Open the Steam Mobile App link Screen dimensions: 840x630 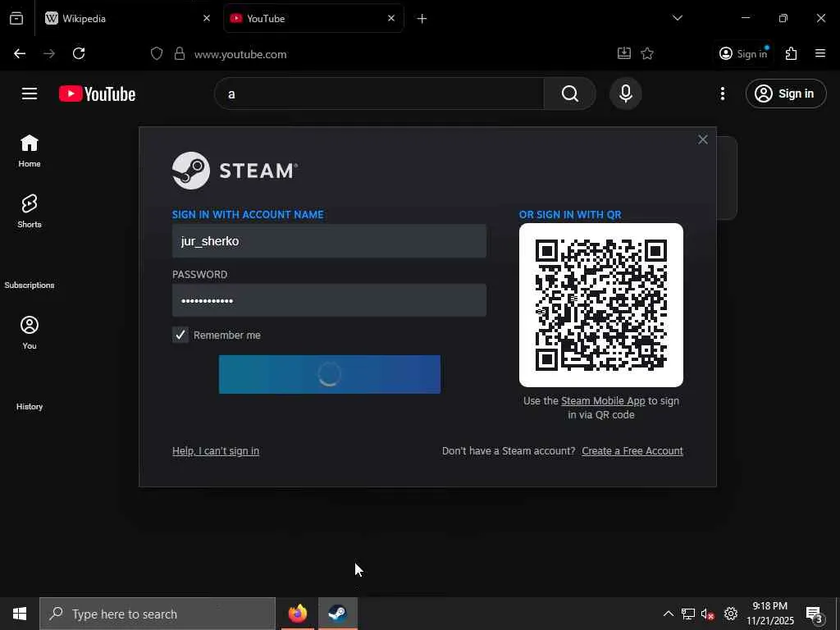click(x=603, y=400)
